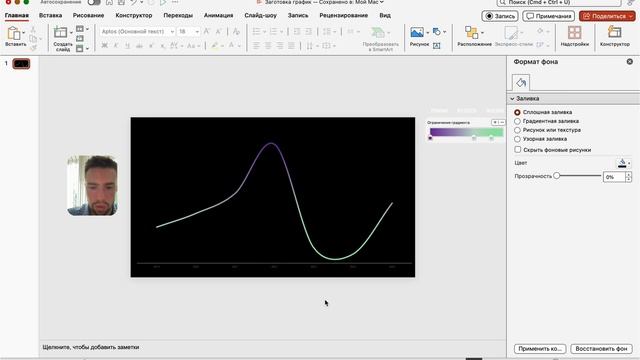640x360 pixels.
Task: Open the font name dropdown
Action: tap(172, 31)
